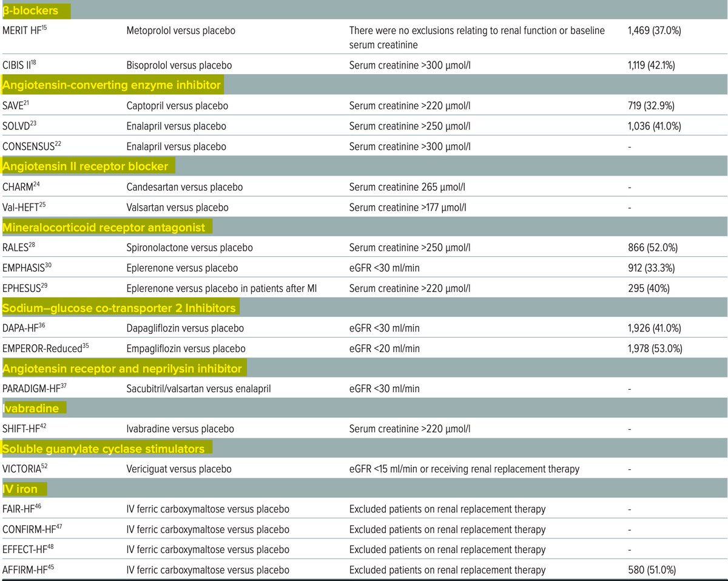Select the "Metoprolol versus placebo" cell
The height and width of the screenshot is (581, 728).
181,31
